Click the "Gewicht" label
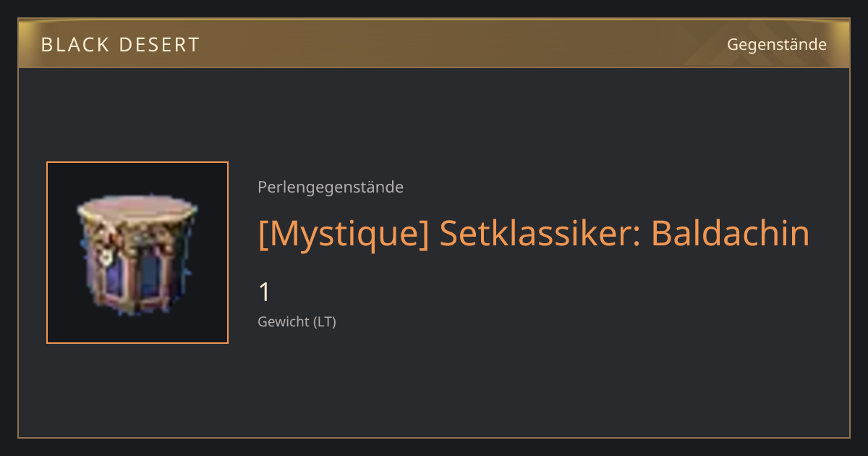Image resolution: width=868 pixels, height=456 pixels. 283,321
